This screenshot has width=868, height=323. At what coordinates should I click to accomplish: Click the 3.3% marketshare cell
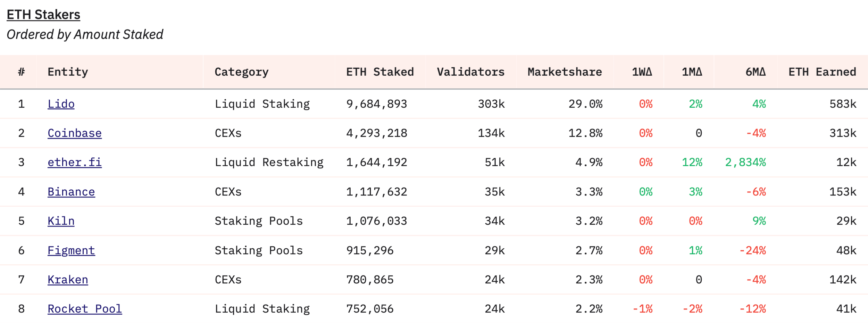click(x=589, y=192)
